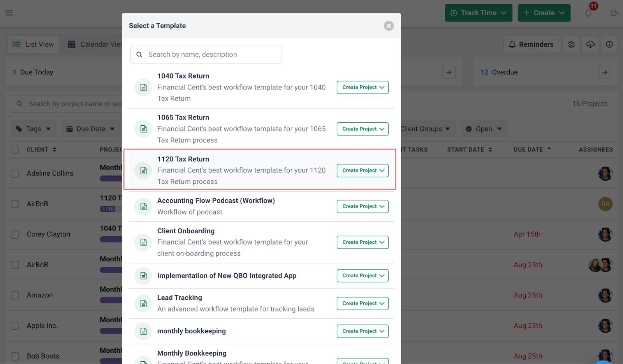Viewport: 623px width, 364px height.
Task: Sort by Due Date column arrow
Action: click(549, 149)
